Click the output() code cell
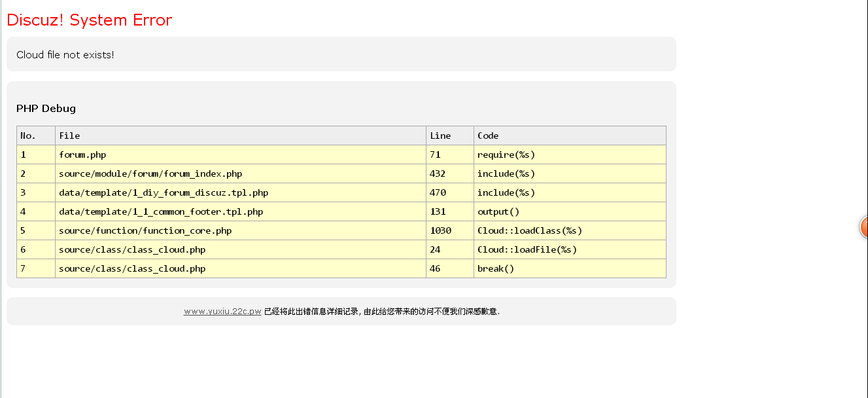Image resolution: width=868 pixels, height=398 pixels. tap(570, 211)
